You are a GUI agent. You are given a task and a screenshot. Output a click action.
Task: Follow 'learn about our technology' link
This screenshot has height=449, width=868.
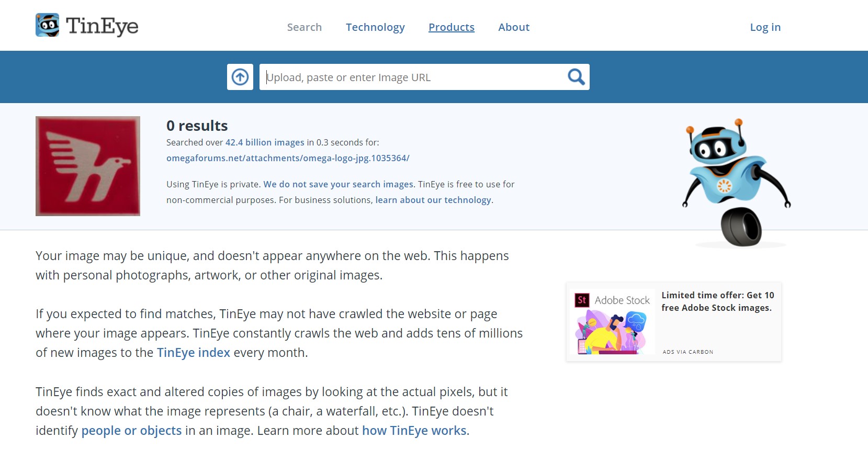coord(433,200)
